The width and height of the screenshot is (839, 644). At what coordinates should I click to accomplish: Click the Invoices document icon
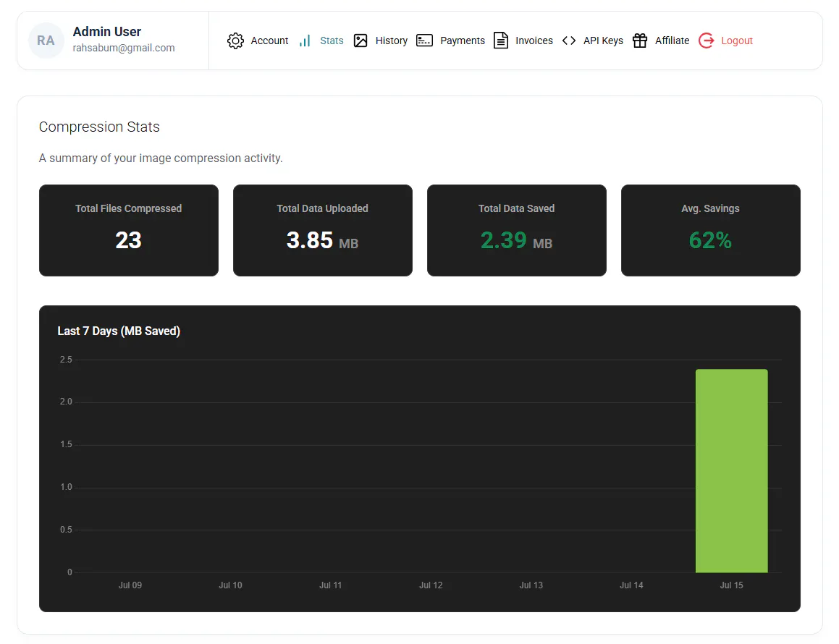[501, 41]
